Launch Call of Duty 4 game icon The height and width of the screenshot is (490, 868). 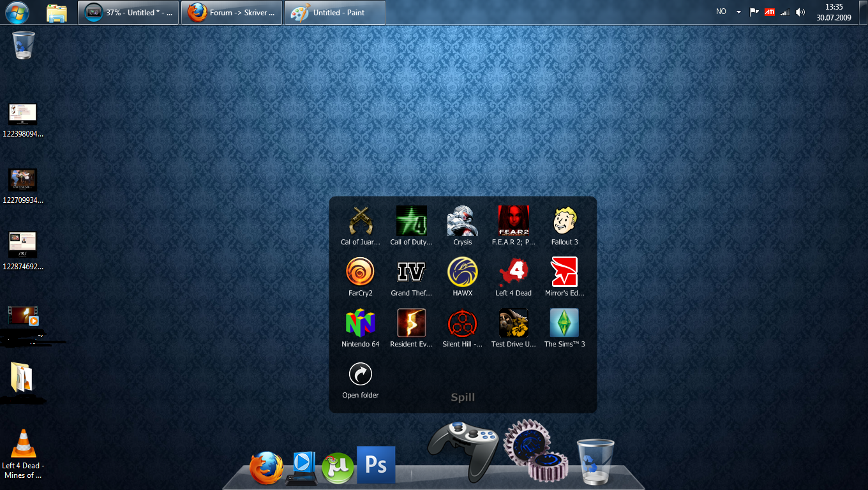tap(412, 221)
